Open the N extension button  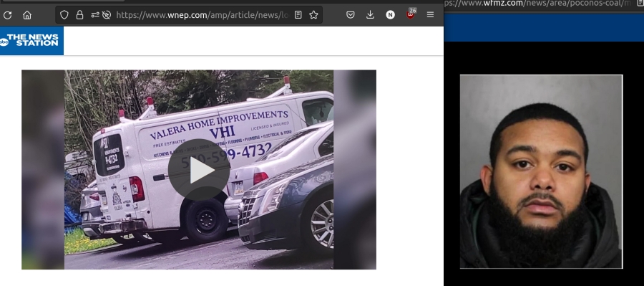(x=390, y=15)
